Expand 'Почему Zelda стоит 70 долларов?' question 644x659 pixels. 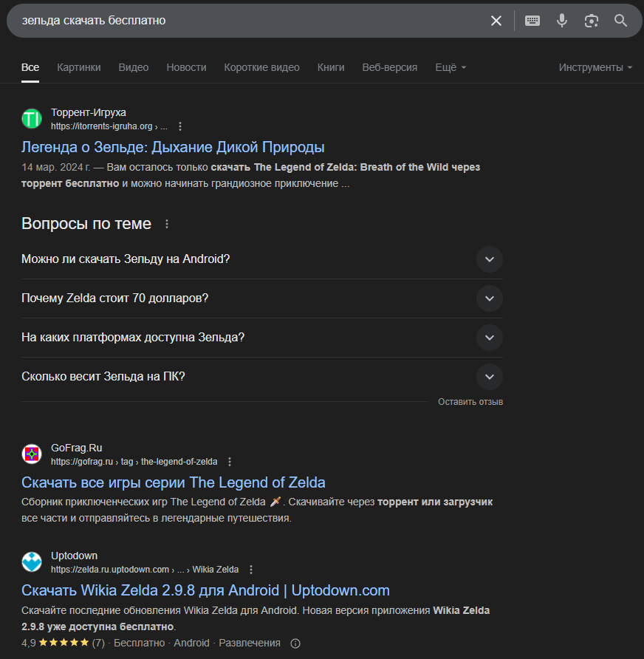tap(261, 298)
